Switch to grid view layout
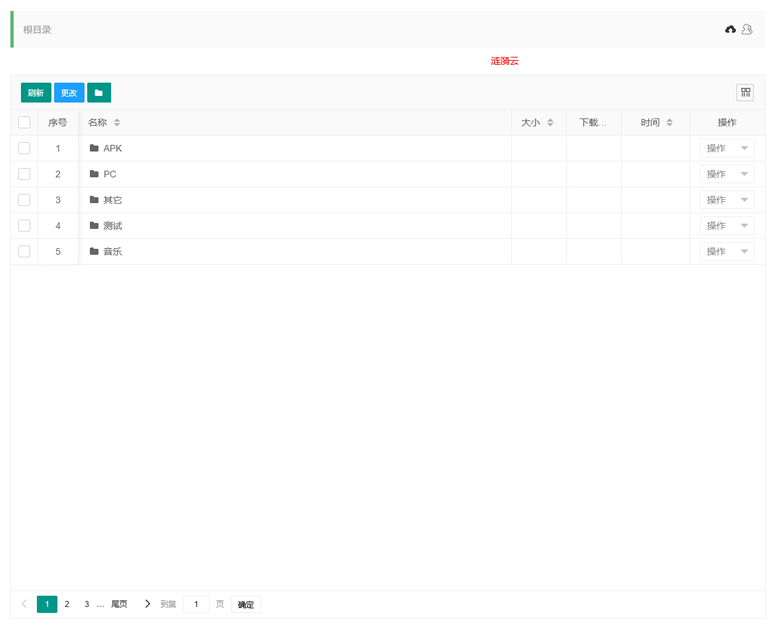784x627 pixels. pos(745,93)
